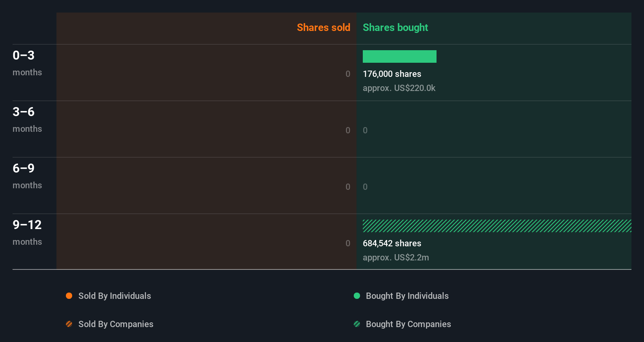This screenshot has width=644, height=342.
Task: Select the 6–9 months row label
Action: 27,176
